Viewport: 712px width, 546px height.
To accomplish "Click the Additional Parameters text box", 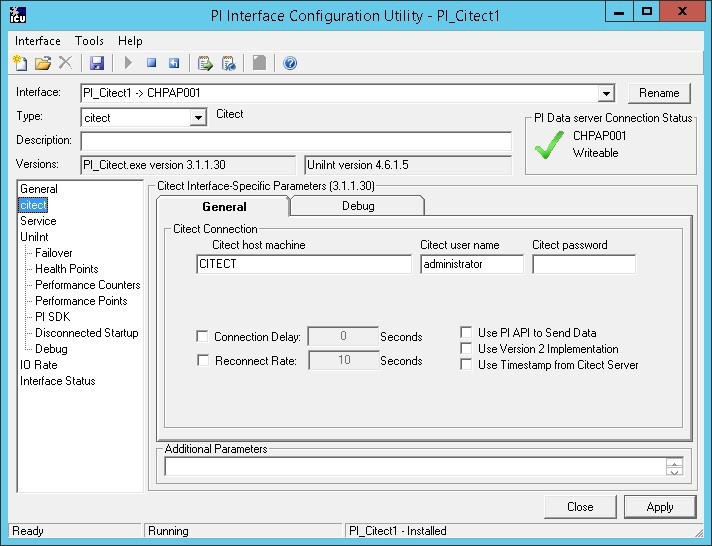I will click(x=415, y=467).
